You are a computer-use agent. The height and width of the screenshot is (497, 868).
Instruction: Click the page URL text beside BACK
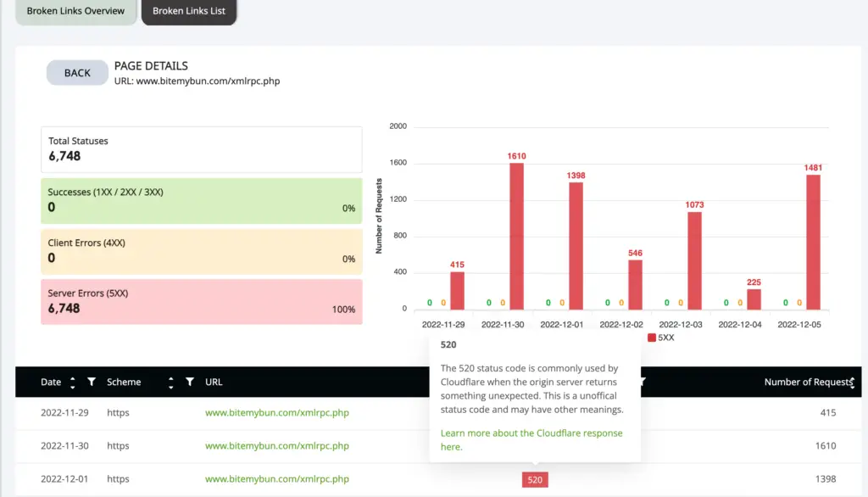[197, 81]
